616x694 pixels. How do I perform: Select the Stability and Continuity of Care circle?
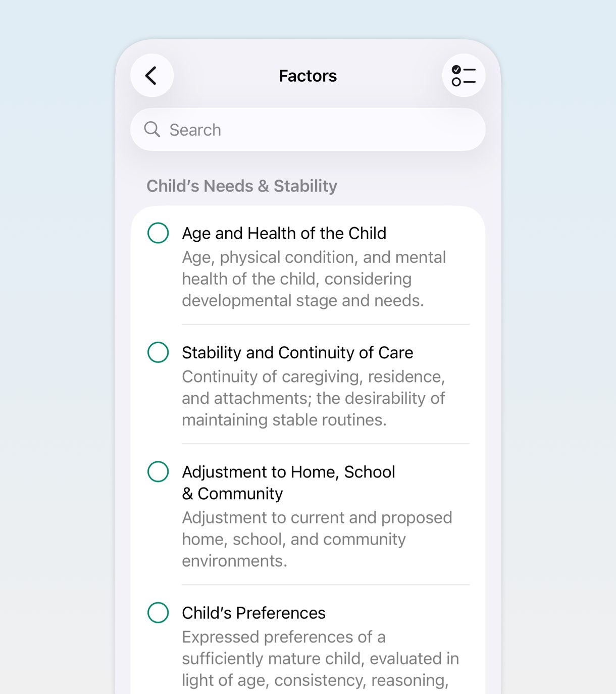pos(158,353)
